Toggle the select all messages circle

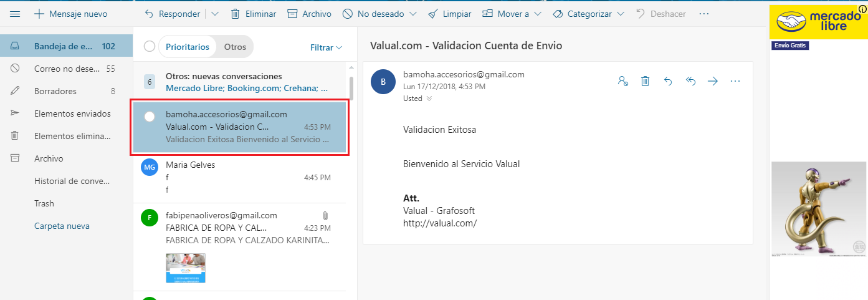[x=150, y=47]
